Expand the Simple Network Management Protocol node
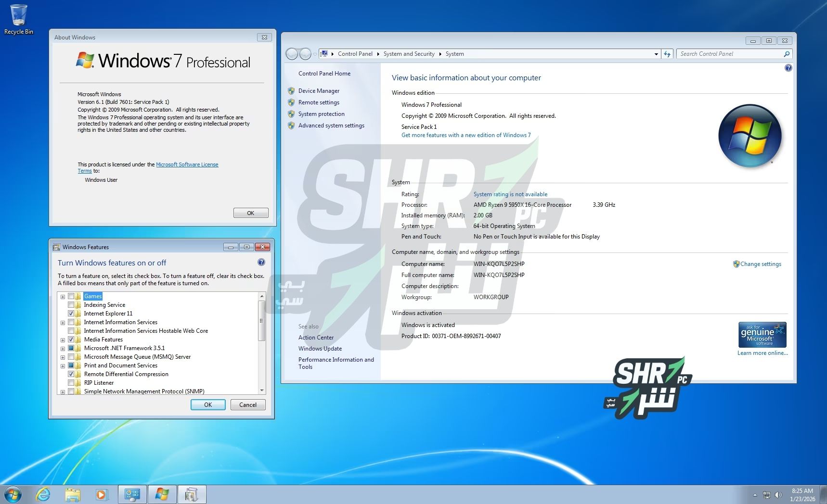 point(63,392)
